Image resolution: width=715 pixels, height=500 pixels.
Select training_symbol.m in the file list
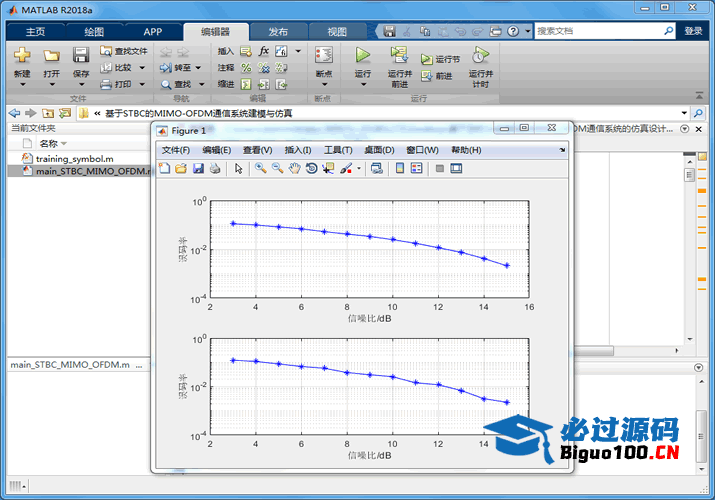coord(74,159)
